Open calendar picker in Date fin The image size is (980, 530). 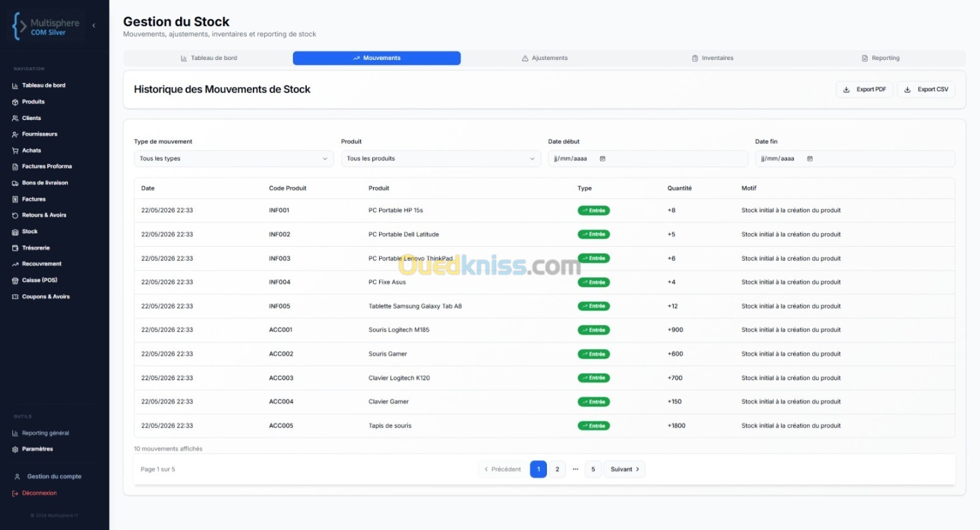810,159
